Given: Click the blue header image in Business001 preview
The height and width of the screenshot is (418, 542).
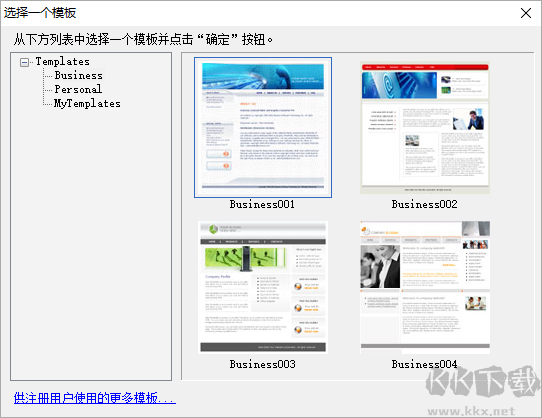Looking at the screenshot, I should tap(263, 76).
